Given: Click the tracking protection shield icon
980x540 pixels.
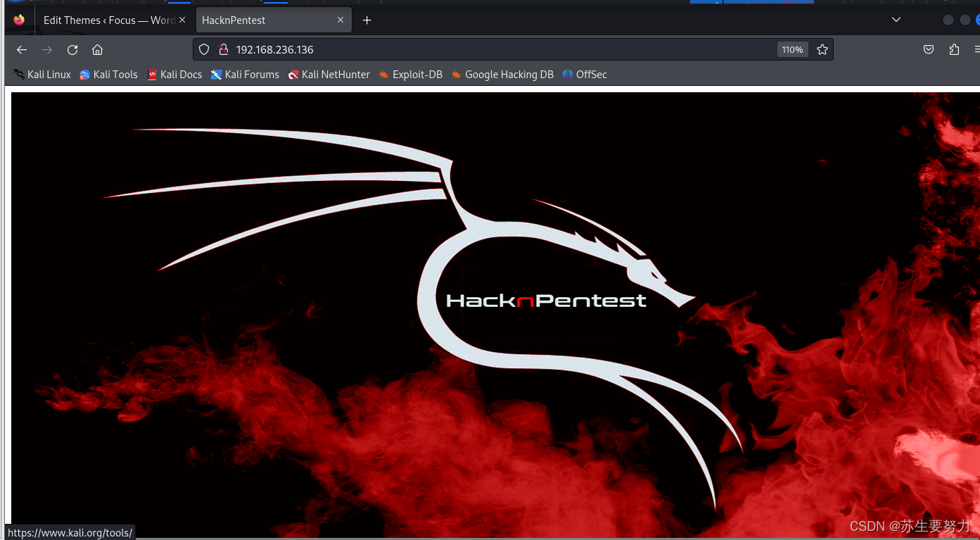Looking at the screenshot, I should pyautogui.click(x=204, y=49).
